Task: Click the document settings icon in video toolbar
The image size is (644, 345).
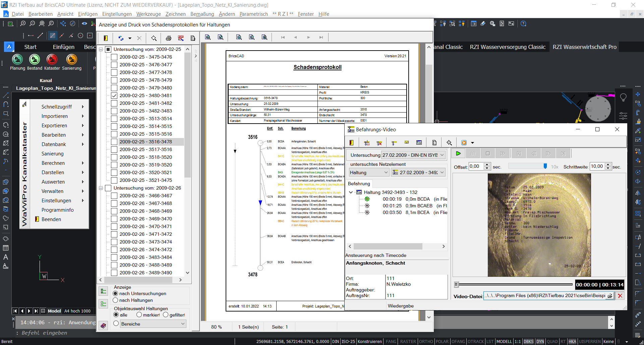Action: pyautogui.click(x=434, y=143)
